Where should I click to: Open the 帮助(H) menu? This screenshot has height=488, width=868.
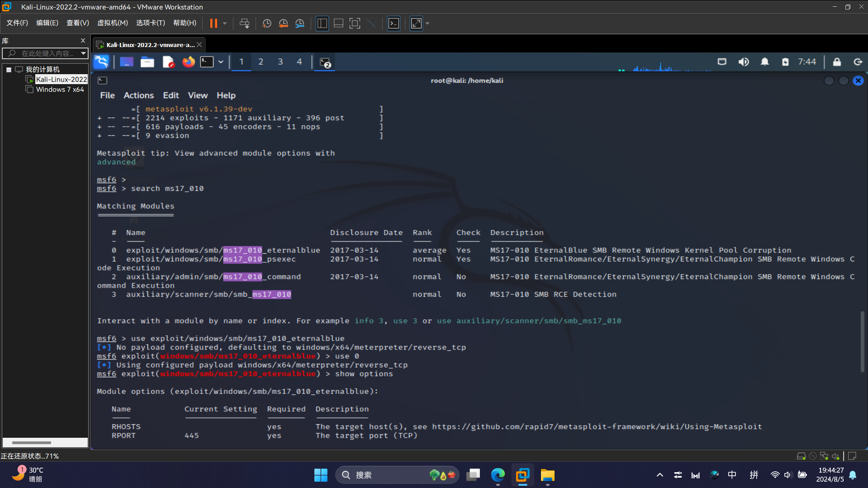coord(185,23)
